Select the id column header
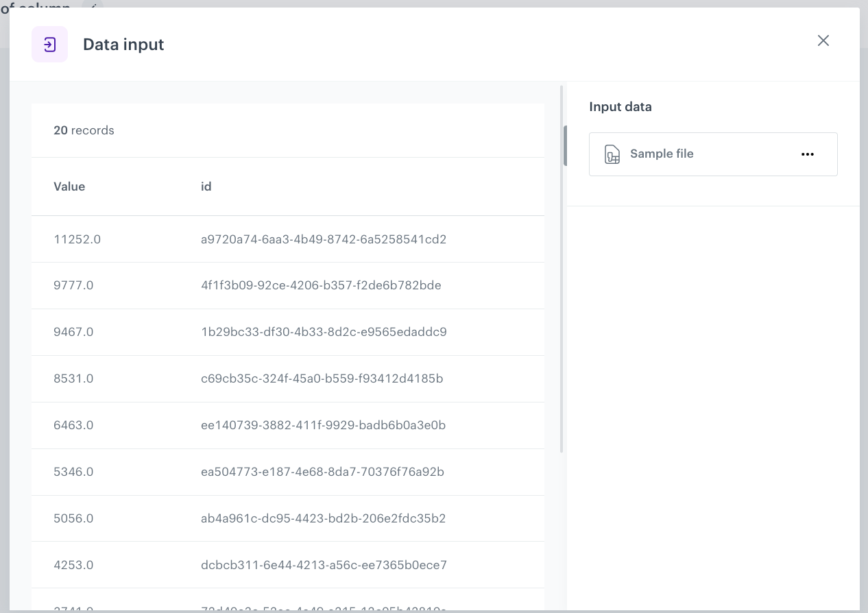Image resolution: width=868 pixels, height=613 pixels. coord(206,187)
